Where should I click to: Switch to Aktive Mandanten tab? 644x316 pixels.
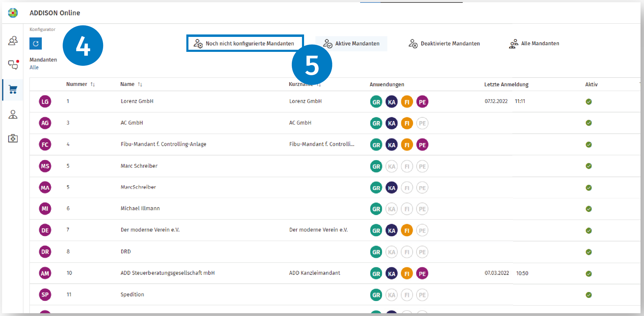tap(351, 44)
